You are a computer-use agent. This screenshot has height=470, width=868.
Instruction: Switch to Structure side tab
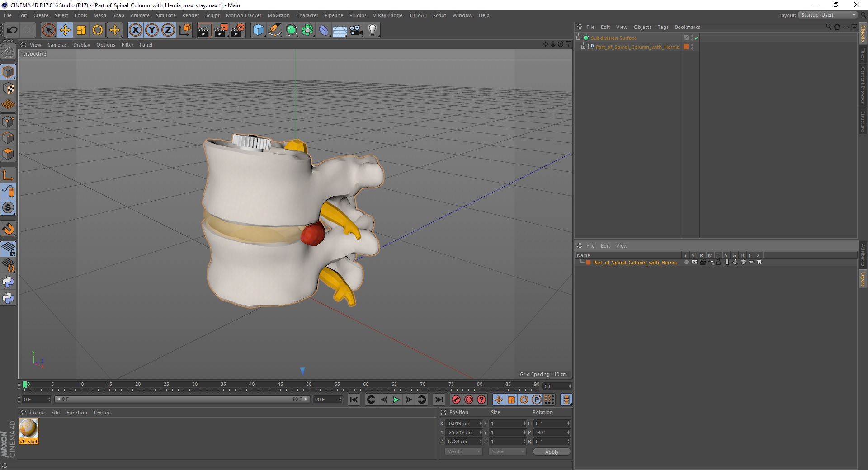(x=863, y=121)
